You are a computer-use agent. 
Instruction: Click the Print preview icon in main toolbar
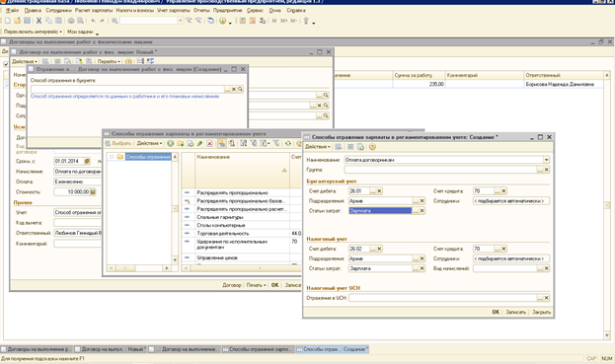[x=80, y=21]
